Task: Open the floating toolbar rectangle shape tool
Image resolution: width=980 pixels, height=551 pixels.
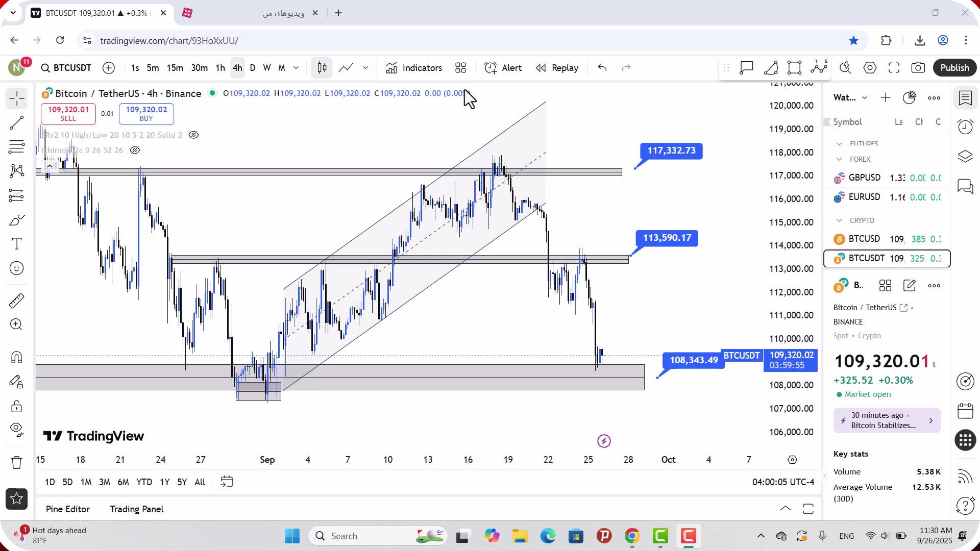Action: click(795, 68)
